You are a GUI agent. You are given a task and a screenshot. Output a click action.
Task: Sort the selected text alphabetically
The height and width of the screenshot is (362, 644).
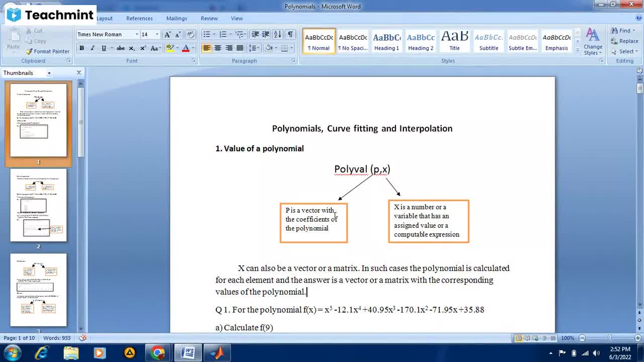click(277, 34)
